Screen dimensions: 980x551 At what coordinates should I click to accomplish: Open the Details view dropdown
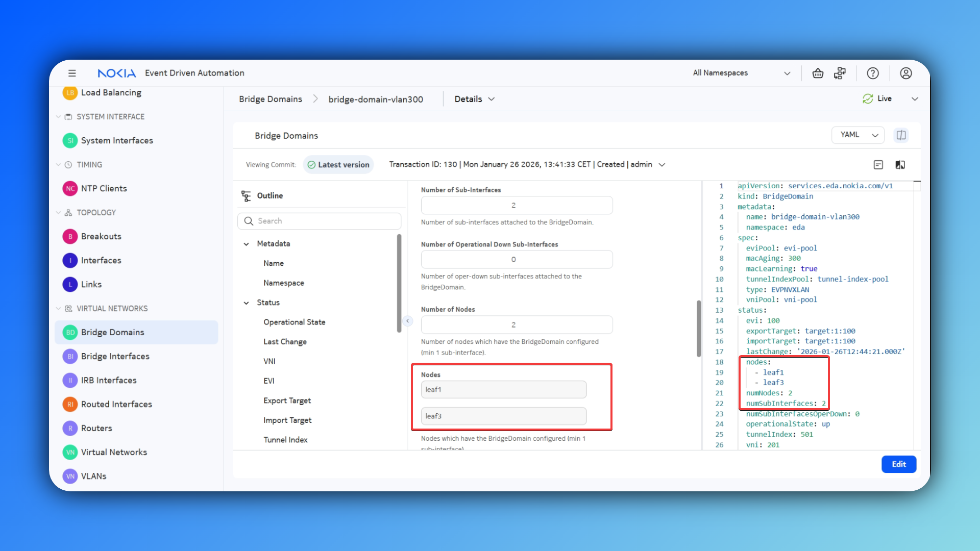click(474, 99)
